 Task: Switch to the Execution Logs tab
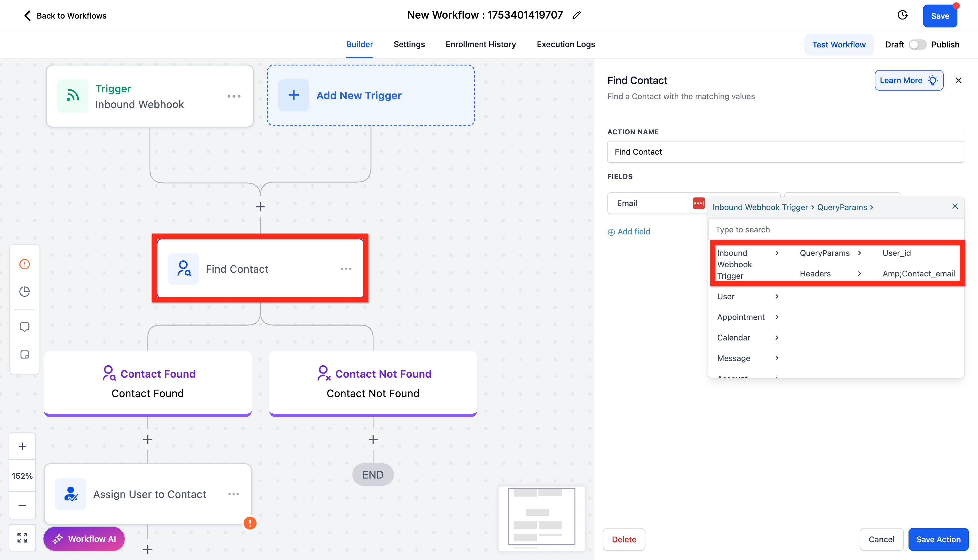coord(566,44)
